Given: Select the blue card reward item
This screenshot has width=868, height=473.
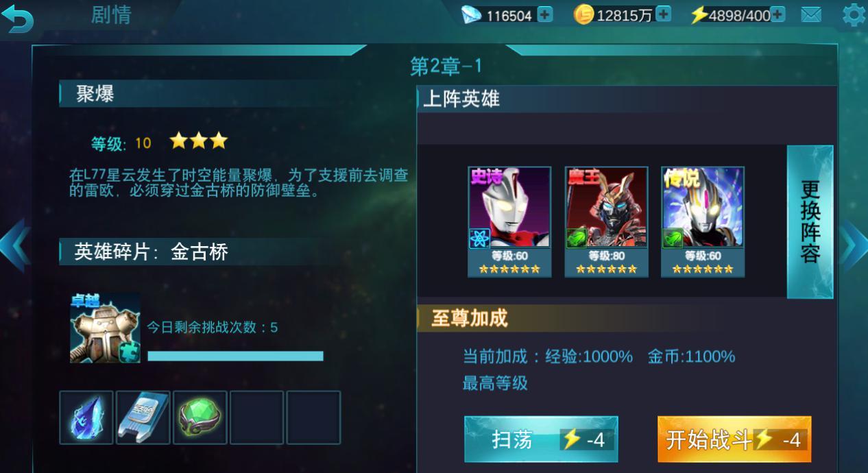Looking at the screenshot, I should [143, 417].
